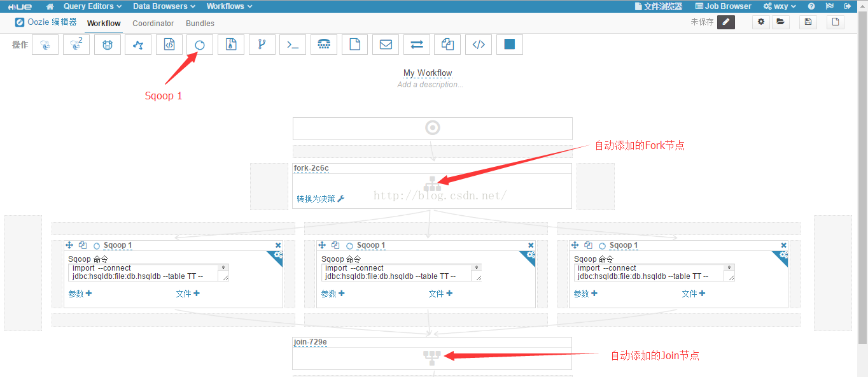Viewport: 868px width, 377px height.
Task: Focus Sqoop command textarea in right node
Action: tap(654, 273)
